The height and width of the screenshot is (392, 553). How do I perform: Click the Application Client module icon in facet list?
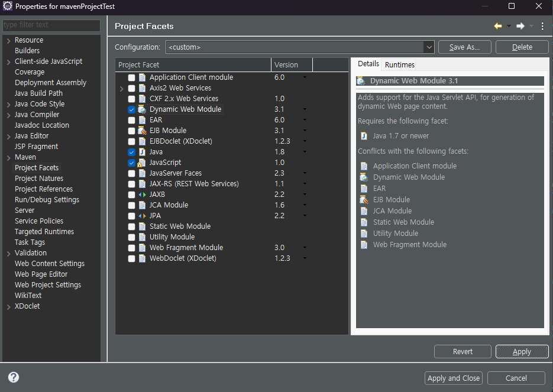pos(142,77)
